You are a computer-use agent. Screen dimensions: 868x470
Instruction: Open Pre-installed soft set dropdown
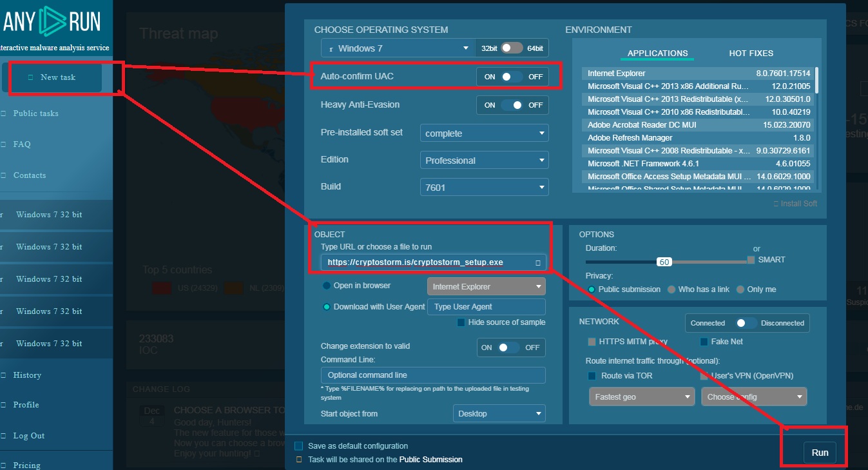(x=484, y=133)
